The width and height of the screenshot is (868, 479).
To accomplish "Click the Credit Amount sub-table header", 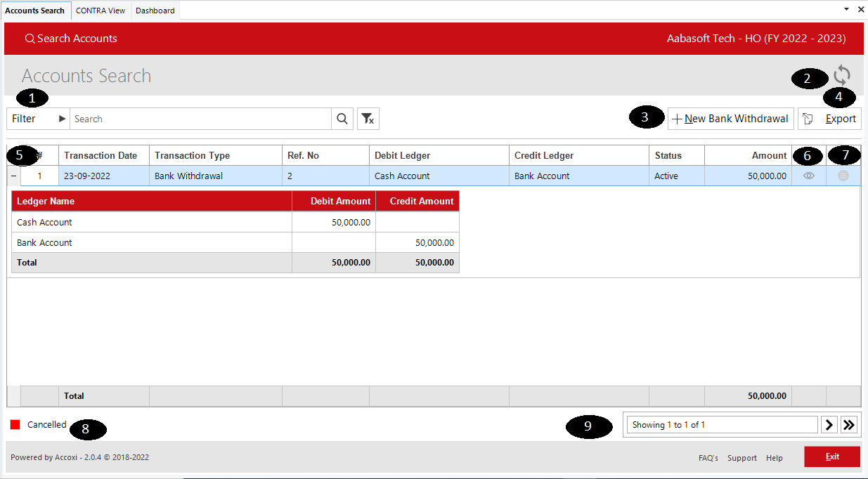I will (417, 201).
